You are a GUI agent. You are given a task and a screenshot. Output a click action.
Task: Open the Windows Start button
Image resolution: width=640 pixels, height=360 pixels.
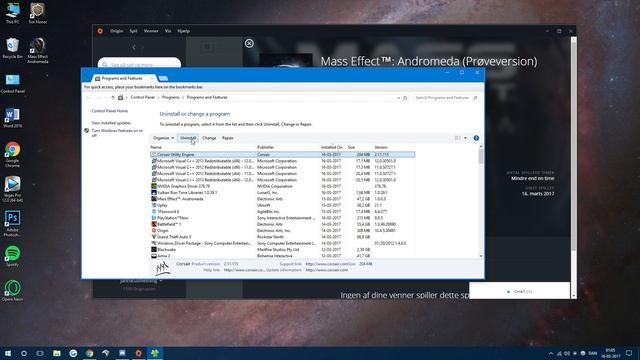(8, 353)
